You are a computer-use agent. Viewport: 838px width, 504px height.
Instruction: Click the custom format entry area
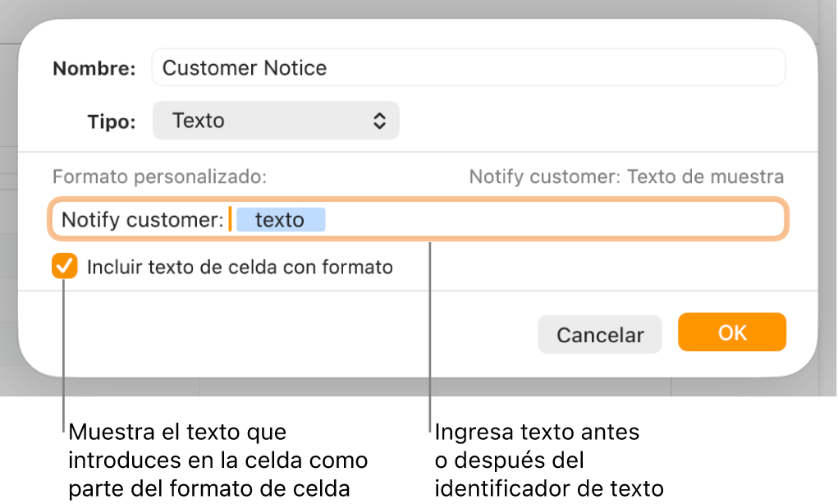tap(492, 219)
